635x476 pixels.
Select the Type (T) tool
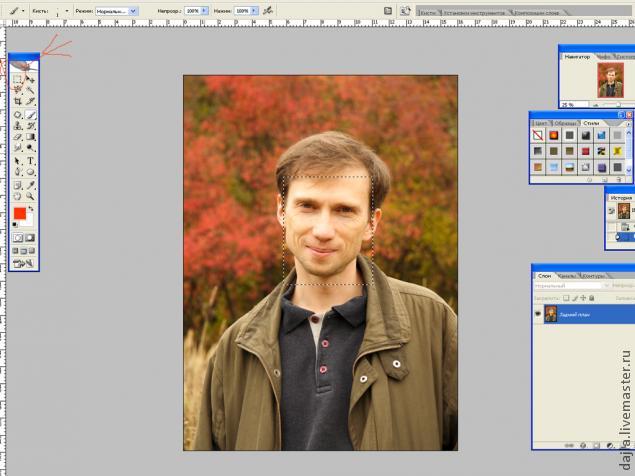point(31,160)
